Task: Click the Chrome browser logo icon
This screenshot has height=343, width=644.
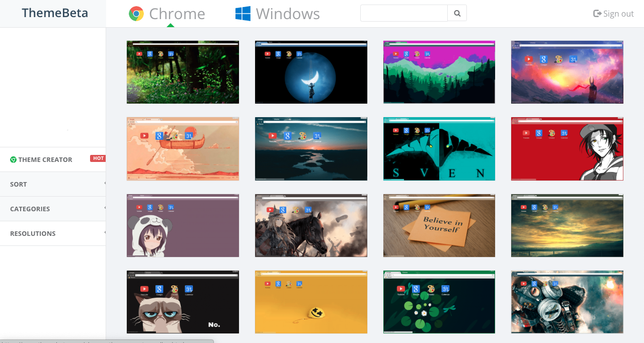Action: pos(135,14)
